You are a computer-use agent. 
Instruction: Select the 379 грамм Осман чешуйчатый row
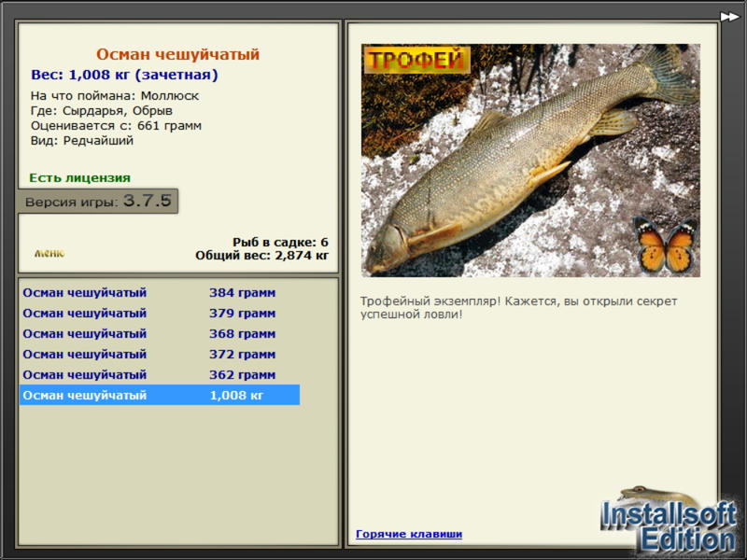click(160, 313)
